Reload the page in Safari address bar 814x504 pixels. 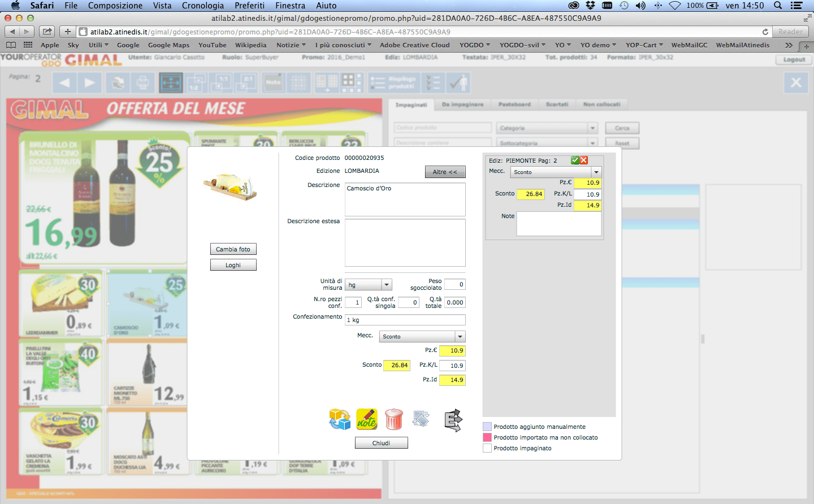pyautogui.click(x=765, y=32)
